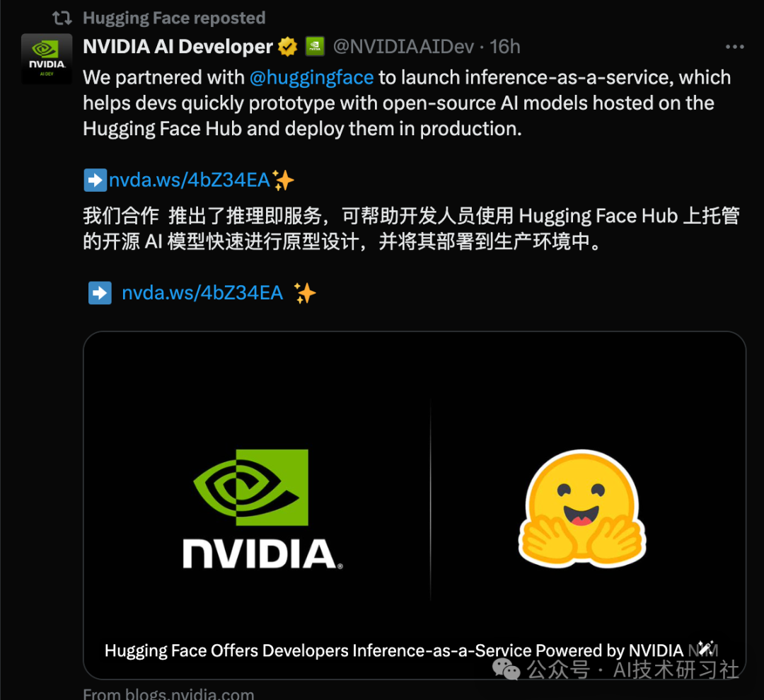
Task: Click the first blue arrow emoji icon
Action: tap(95, 180)
